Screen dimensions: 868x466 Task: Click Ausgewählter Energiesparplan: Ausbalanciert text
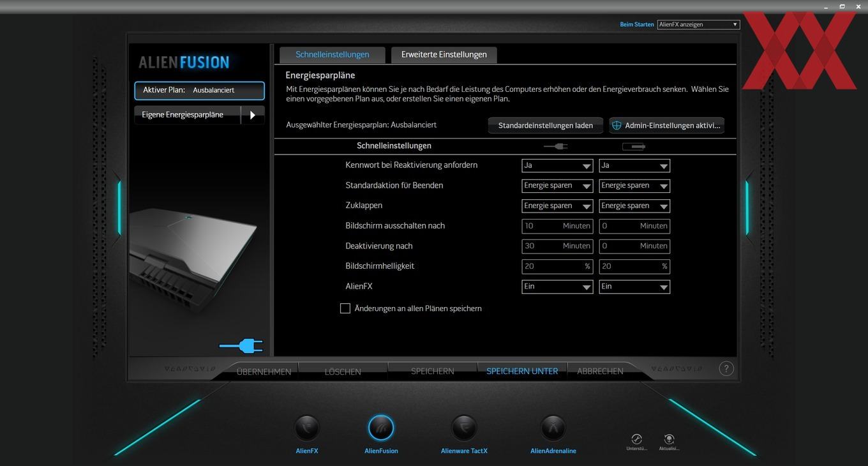tap(361, 125)
